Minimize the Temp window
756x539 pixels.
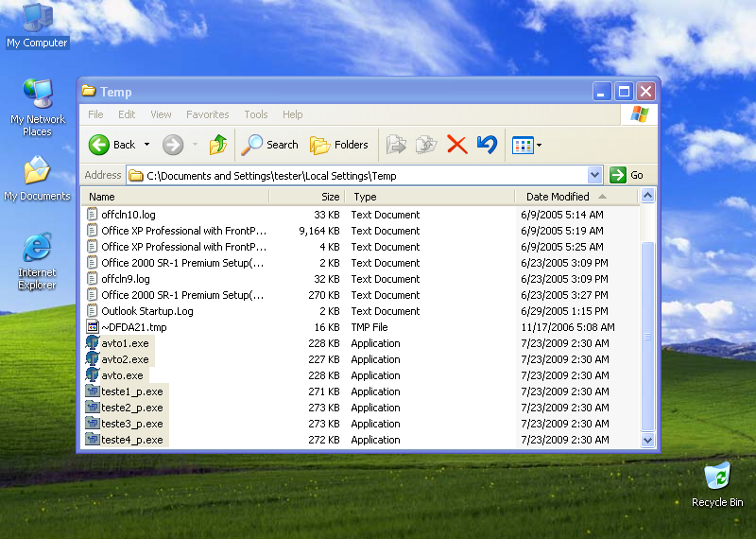pyautogui.click(x=602, y=91)
